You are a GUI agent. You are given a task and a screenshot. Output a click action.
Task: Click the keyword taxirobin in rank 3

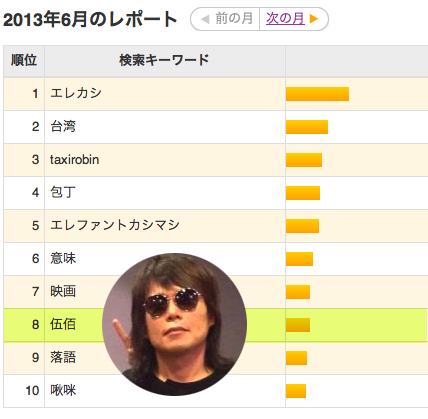click(x=75, y=160)
